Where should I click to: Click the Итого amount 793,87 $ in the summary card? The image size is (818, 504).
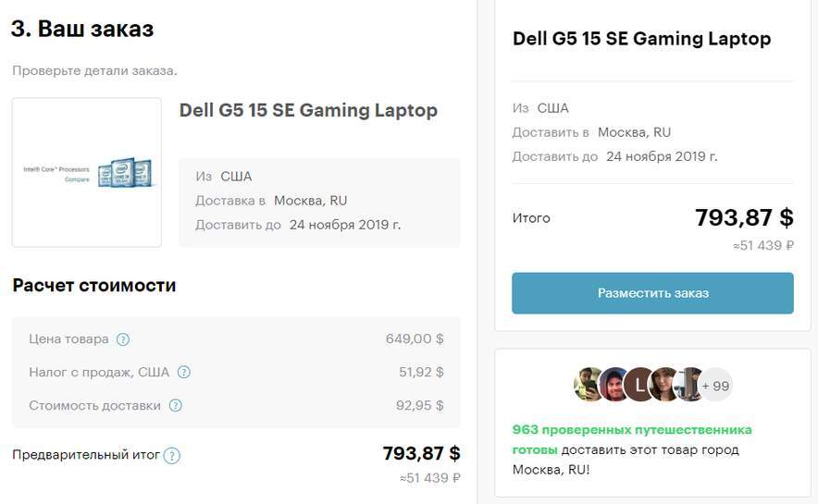coord(744,218)
